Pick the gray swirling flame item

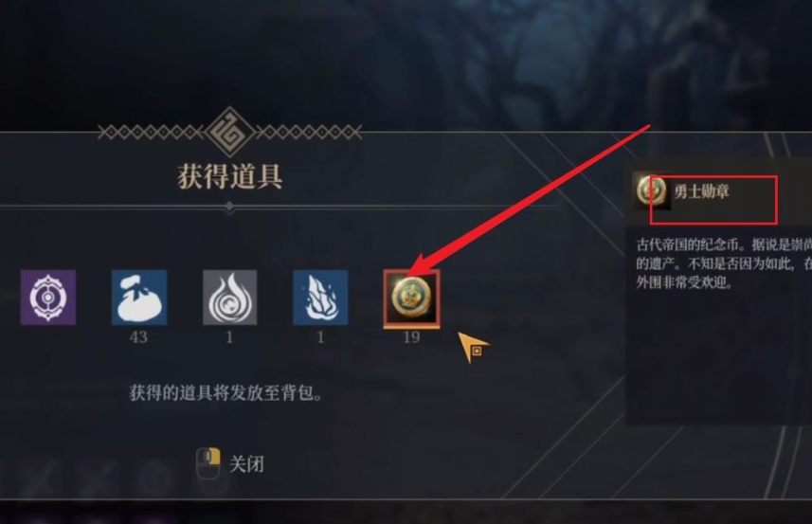pos(230,298)
